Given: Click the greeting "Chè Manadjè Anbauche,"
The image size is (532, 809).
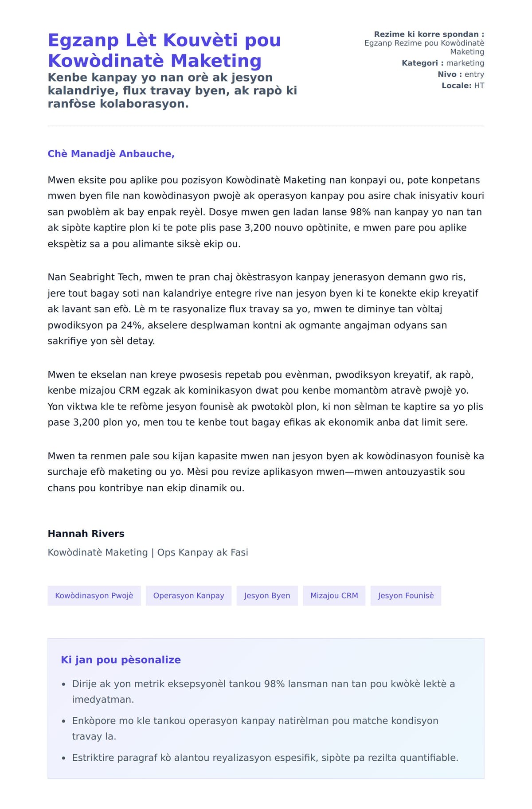Looking at the screenshot, I should point(111,154).
